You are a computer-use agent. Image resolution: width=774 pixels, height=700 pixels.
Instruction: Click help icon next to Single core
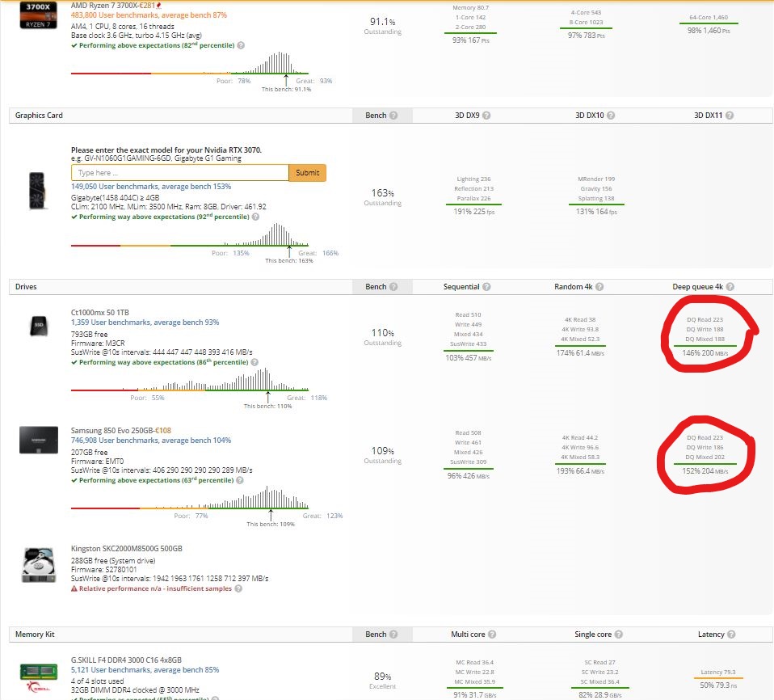[619, 635]
